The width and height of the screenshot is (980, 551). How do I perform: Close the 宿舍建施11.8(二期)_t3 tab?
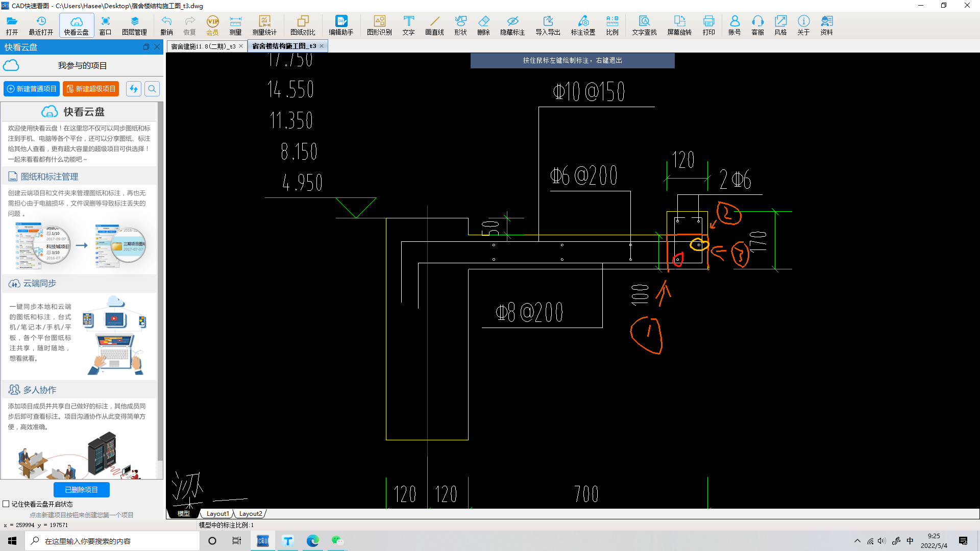click(x=241, y=46)
